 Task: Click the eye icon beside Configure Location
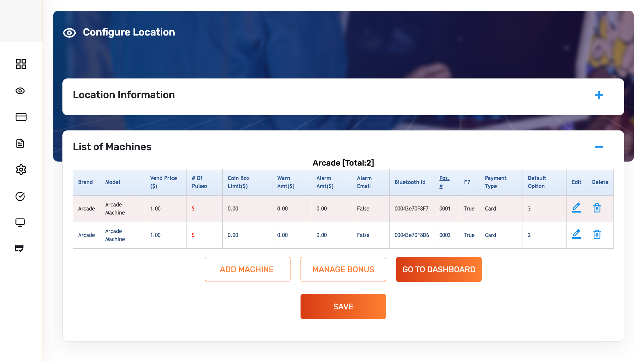pos(69,33)
